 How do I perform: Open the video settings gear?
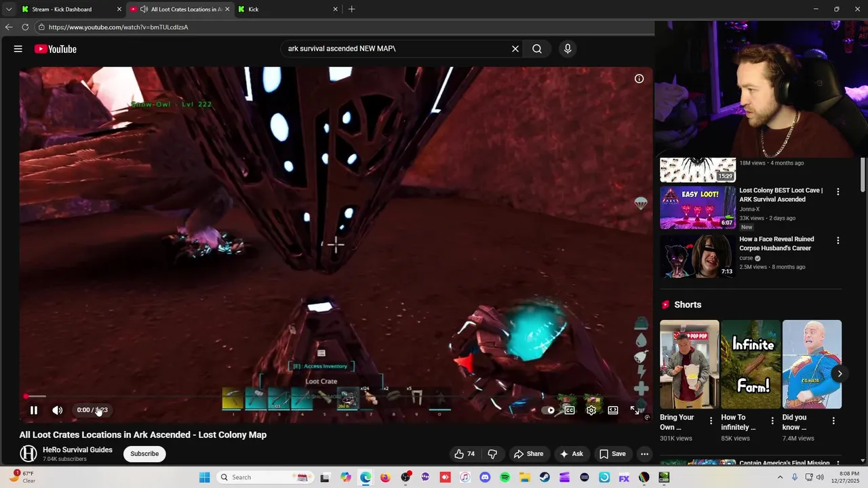591,410
